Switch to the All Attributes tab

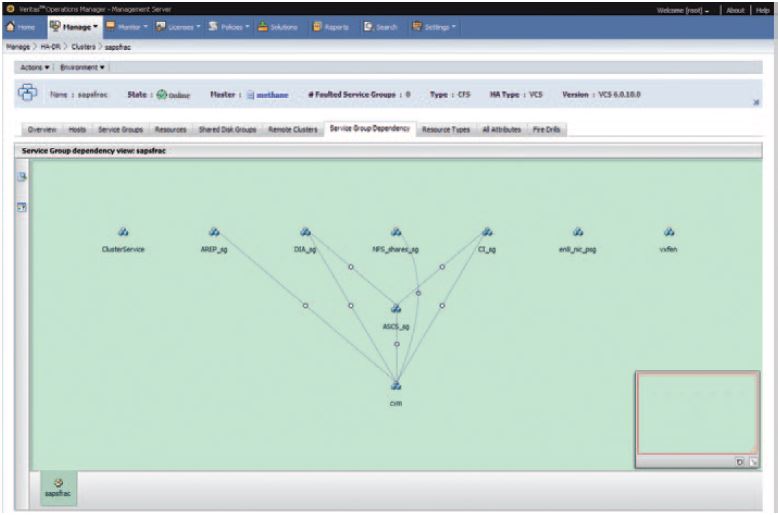pyautogui.click(x=502, y=129)
